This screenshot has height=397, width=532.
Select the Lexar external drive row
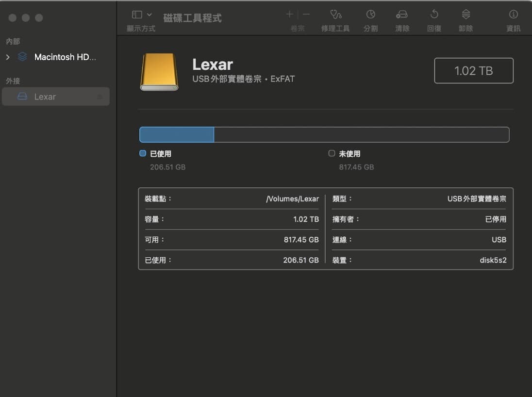pyautogui.click(x=56, y=97)
